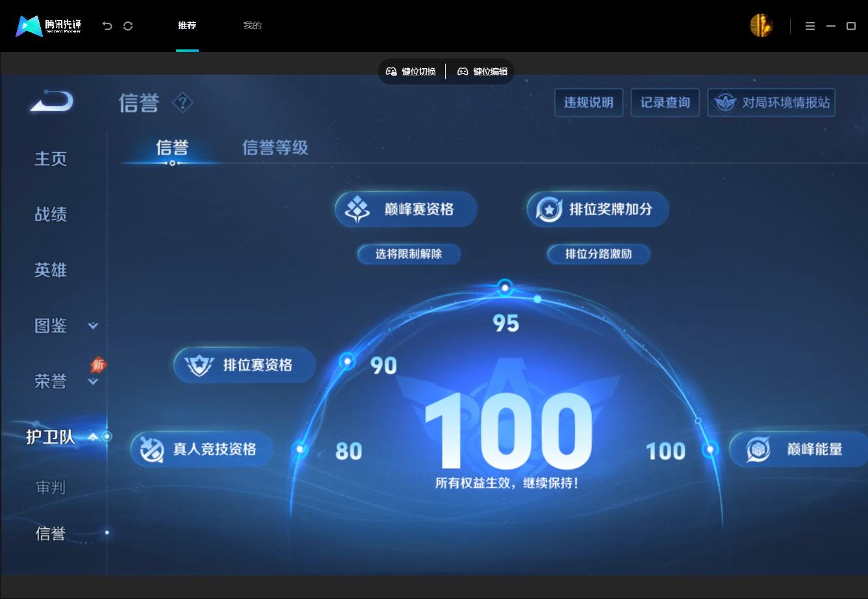The image size is (868, 599).
Task: Click the 排位奖牌加分 benefit button
Action: [x=598, y=209]
